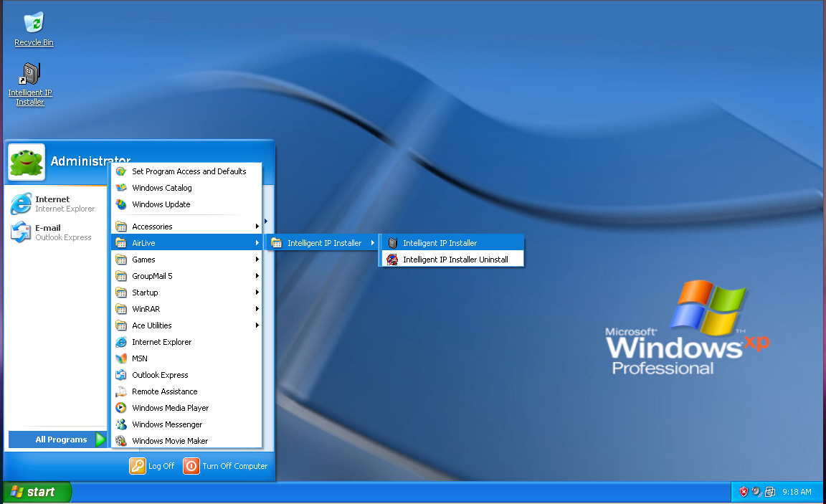The image size is (826, 504).
Task: Select Intelligent IP Installer Uninstall entry
Action: point(455,260)
